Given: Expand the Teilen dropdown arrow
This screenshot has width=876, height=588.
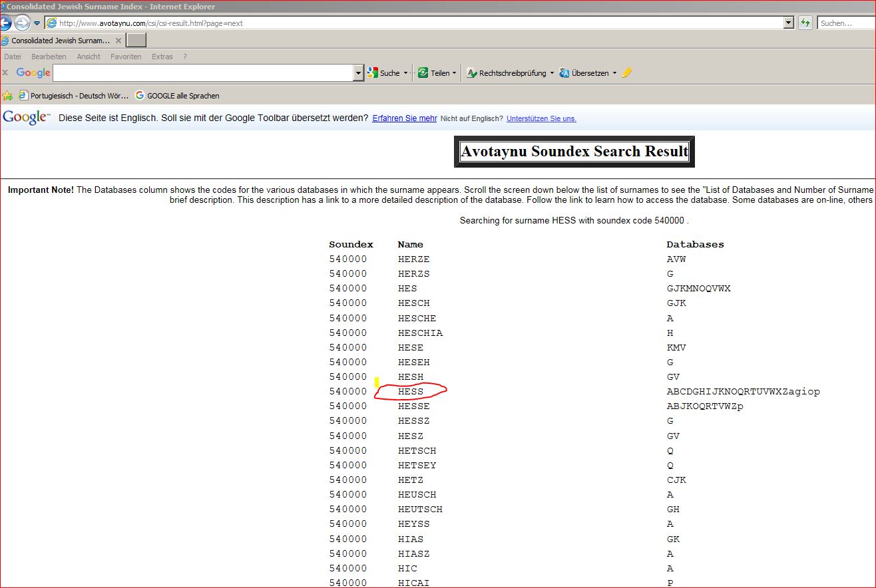Looking at the screenshot, I should pyautogui.click(x=455, y=73).
